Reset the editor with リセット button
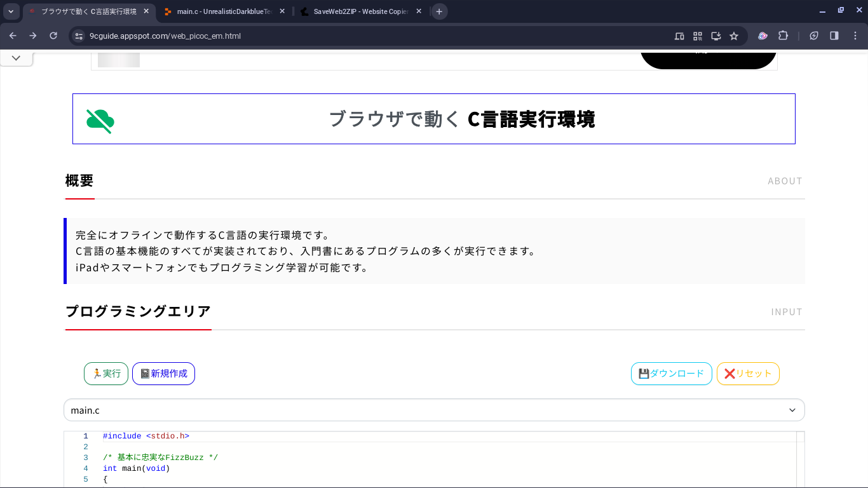Image resolution: width=868 pixels, height=488 pixels. pyautogui.click(x=748, y=374)
